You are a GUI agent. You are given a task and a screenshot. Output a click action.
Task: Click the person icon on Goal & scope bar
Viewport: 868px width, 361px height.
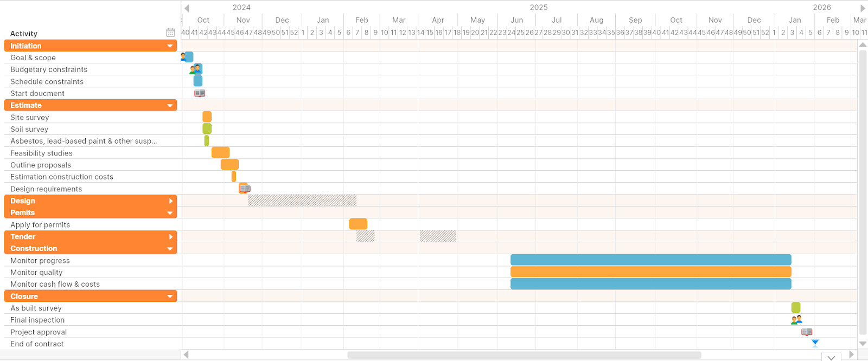point(183,56)
